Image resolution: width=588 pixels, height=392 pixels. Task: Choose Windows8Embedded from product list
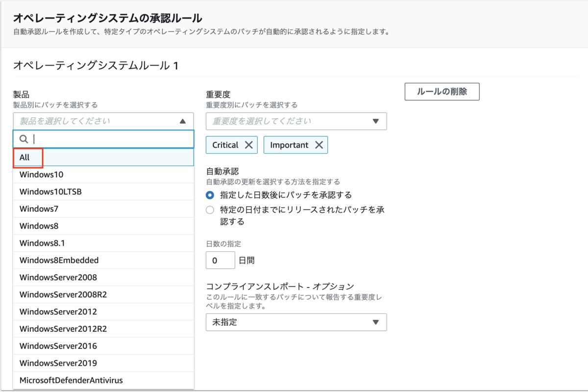pos(103,261)
